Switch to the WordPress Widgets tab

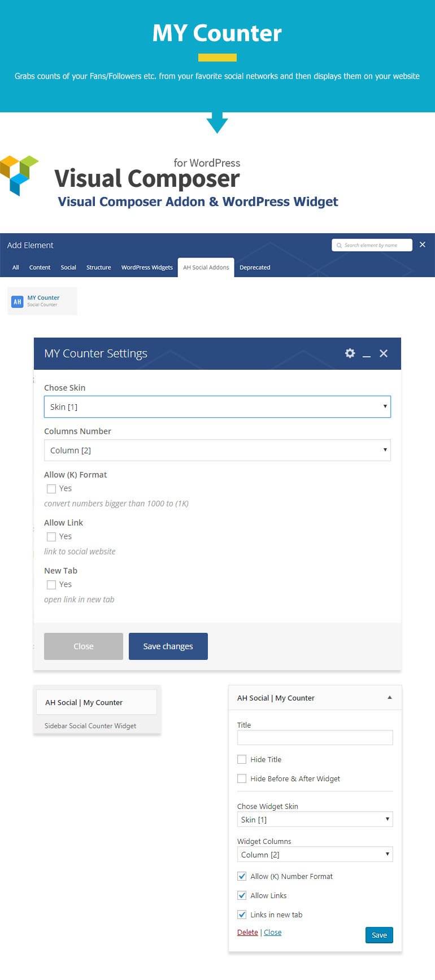(x=147, y=268)
